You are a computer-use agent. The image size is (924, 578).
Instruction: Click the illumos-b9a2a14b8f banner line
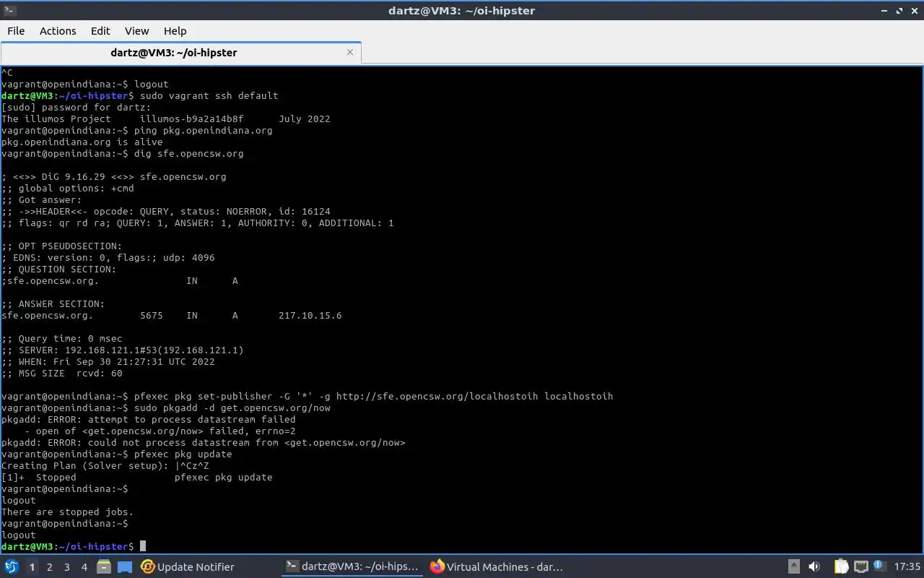point(166,119)
